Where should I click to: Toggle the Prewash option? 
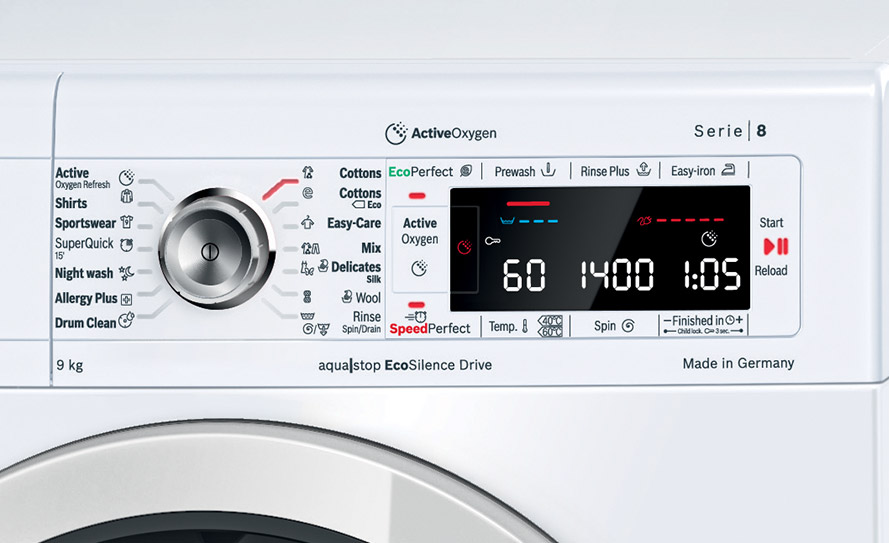click(524, 171)
